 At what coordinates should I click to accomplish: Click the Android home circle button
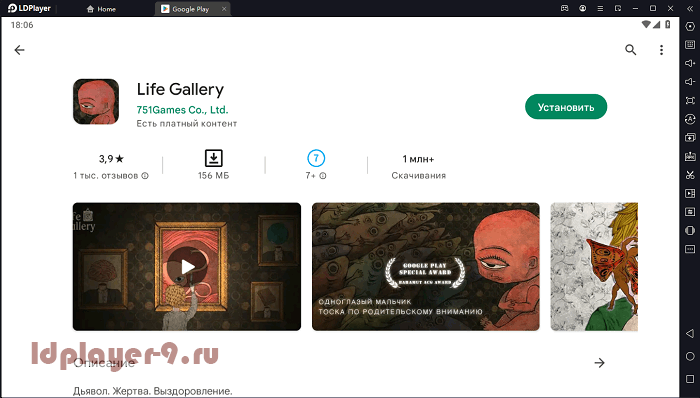pyautogui.click(x=690, y=356)
